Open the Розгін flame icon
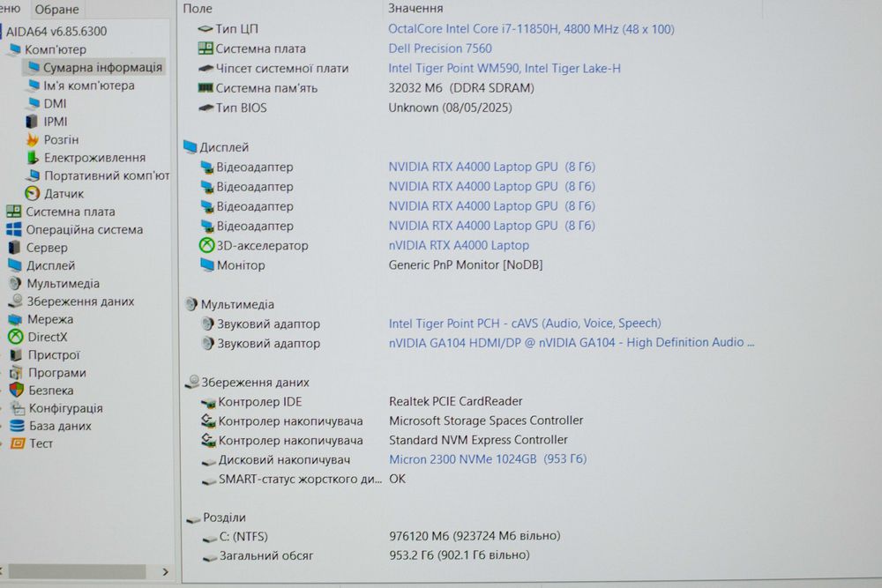The width and height of the screenshot is (882, 588). [32, 139]
